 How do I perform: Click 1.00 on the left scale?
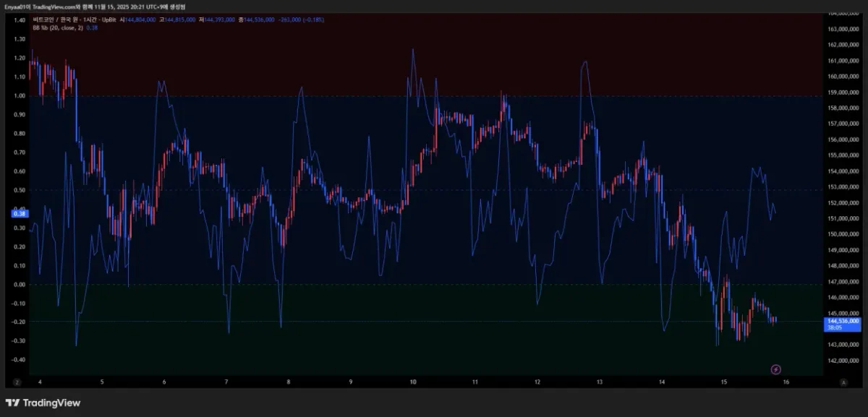pyautogui.click(x=20, y=95)
